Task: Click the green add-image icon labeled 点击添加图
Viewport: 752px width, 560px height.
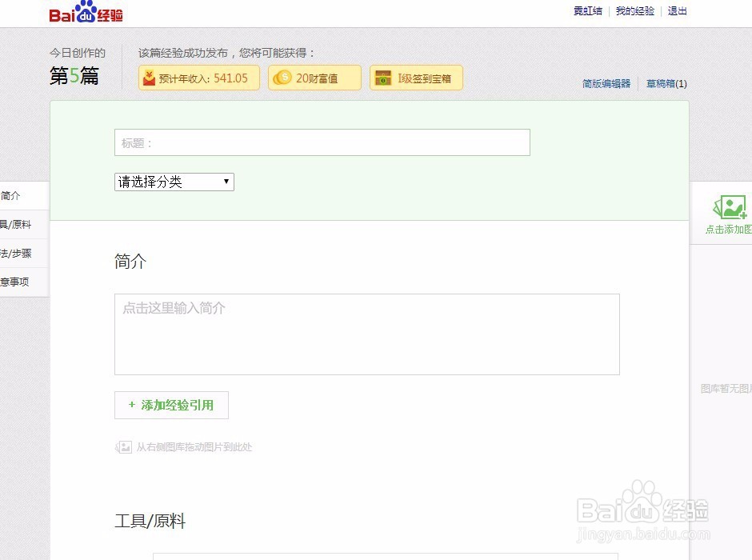Action: tap(729, 209)
